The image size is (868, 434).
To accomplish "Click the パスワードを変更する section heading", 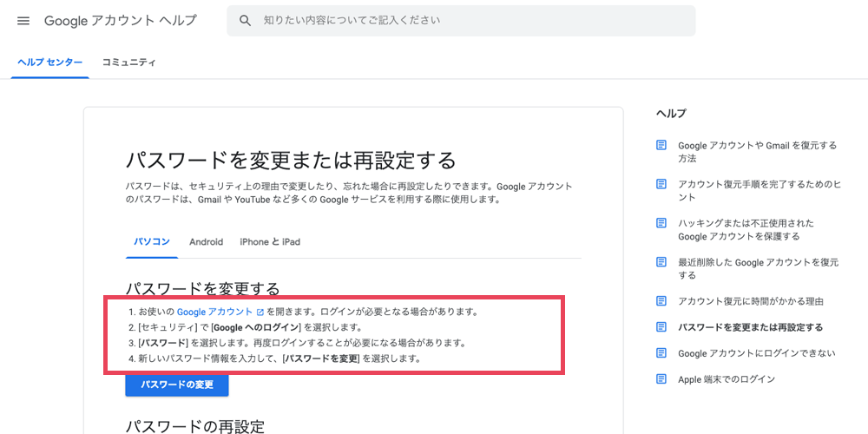I will click(x=202, y=288).
